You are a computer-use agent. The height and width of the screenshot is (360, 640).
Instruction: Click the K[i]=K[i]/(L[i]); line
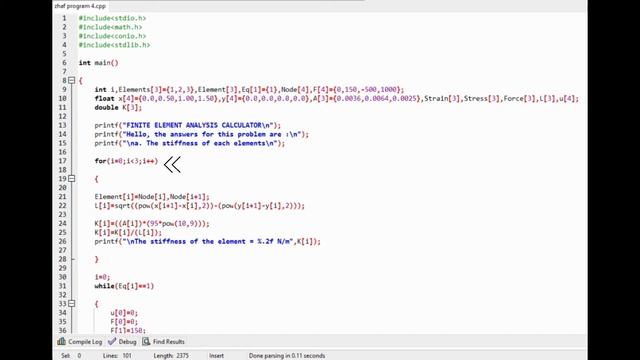(128, 232)
